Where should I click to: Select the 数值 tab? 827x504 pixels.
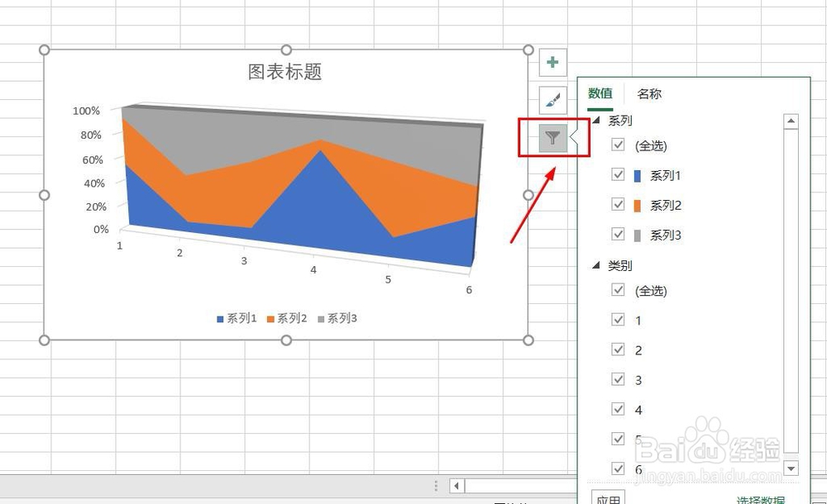(600, 93)
